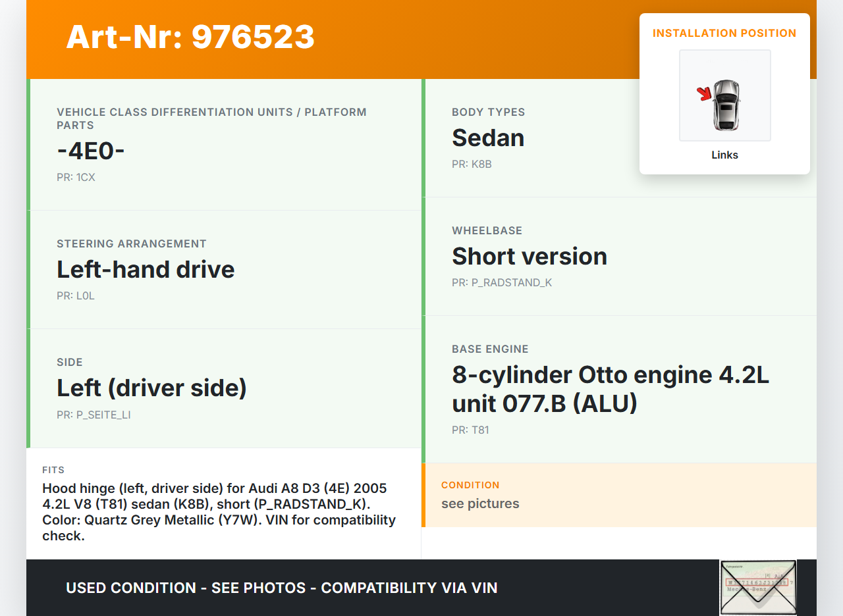Click the 'PR: P_SEITE_LI' code

pyautogui.click(x=94, y=415)
